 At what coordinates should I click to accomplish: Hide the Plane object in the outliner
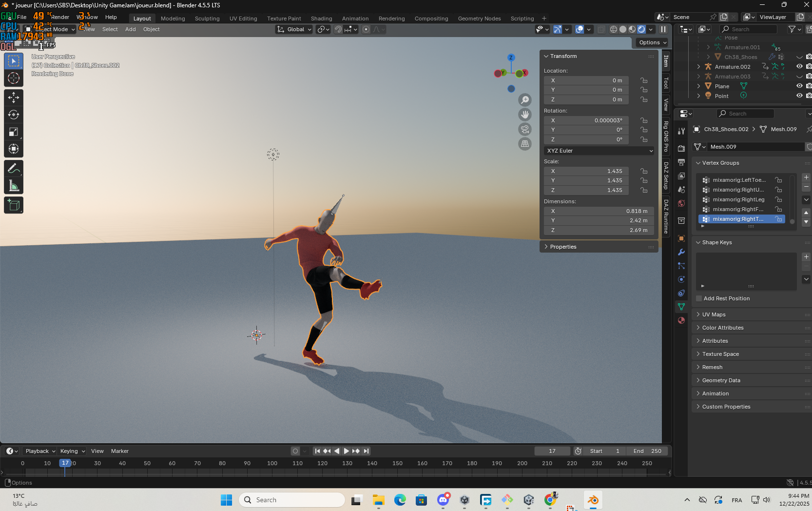pos(799,86)
